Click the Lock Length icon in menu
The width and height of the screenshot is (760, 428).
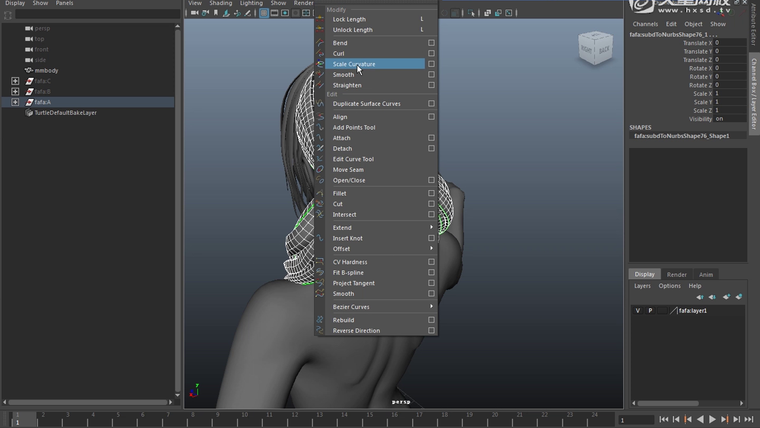[320, 19]
